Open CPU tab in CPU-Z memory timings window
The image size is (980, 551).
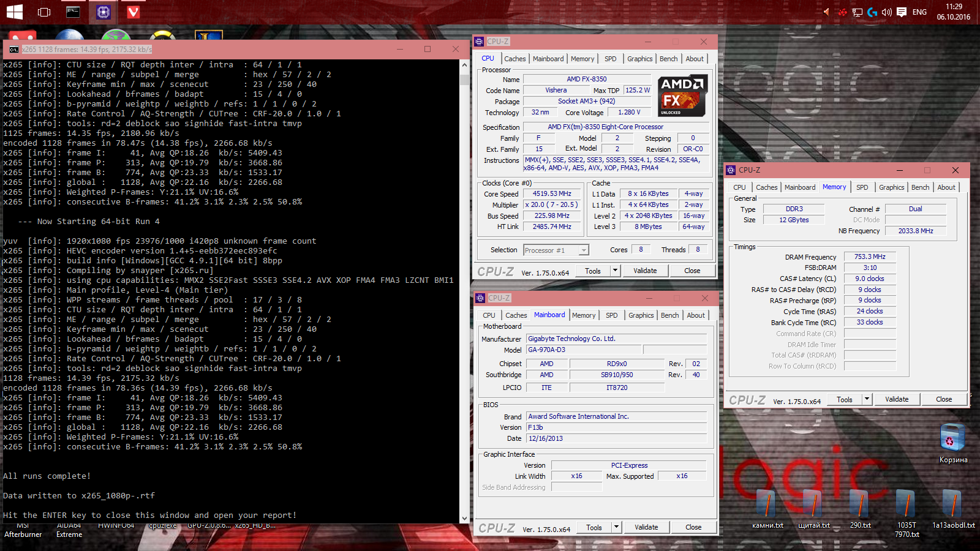coord(740,187)
